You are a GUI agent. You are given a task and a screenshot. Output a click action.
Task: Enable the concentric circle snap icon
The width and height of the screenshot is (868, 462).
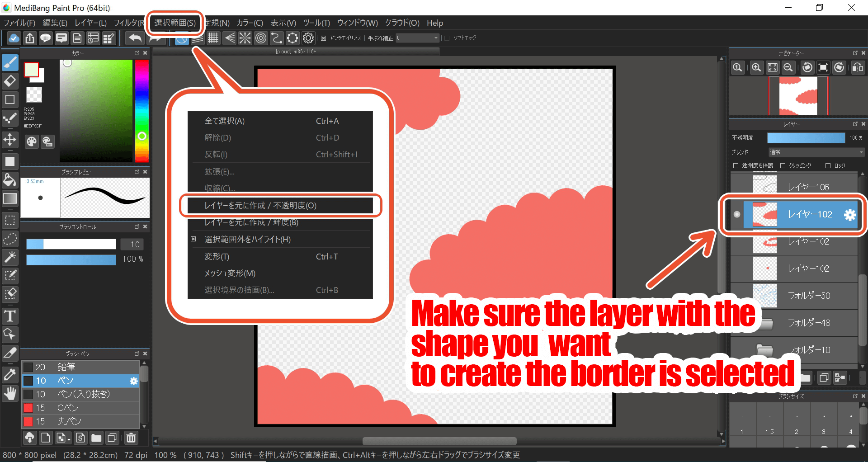tap(261, 38)
